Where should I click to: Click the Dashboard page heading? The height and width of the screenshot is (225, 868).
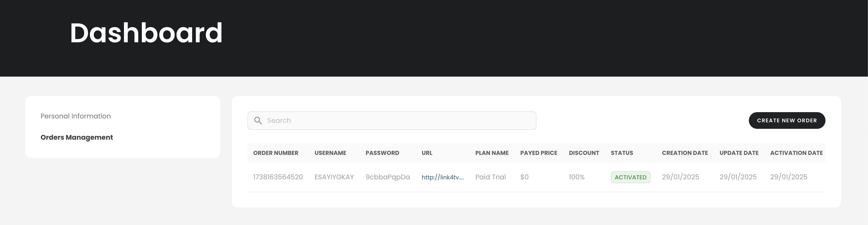click(x=146, y=33)
